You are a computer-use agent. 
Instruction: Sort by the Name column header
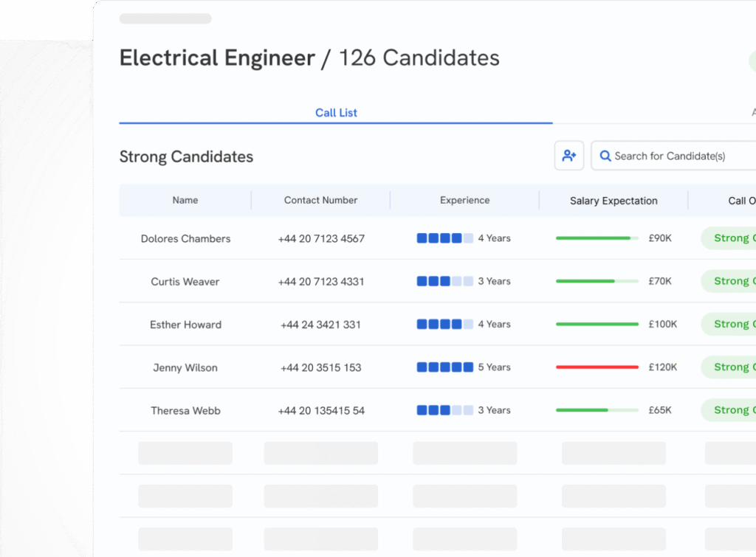[x=185, y=200]
